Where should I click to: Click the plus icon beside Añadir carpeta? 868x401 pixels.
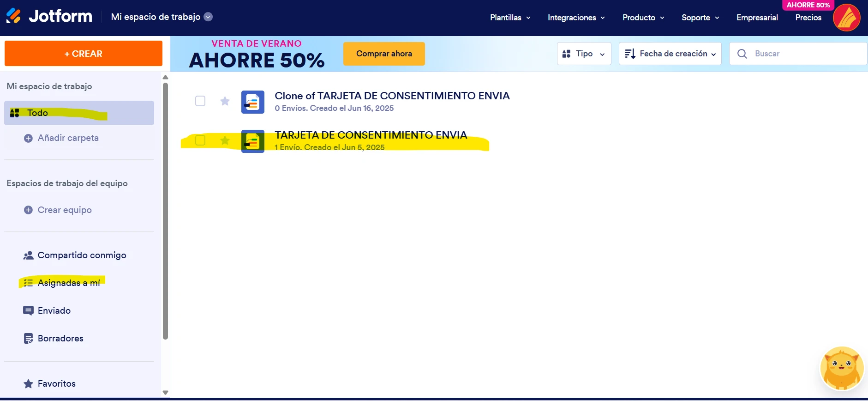click(28, 138)
